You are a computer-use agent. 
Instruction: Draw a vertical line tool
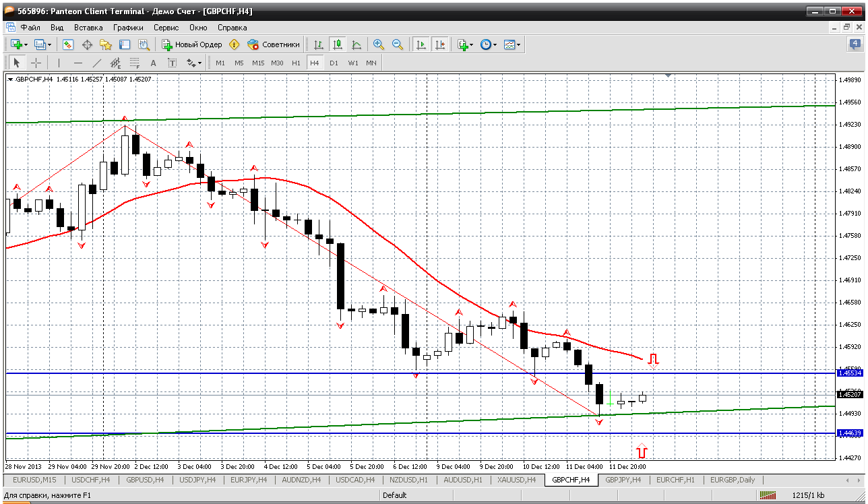pos(59,63)
